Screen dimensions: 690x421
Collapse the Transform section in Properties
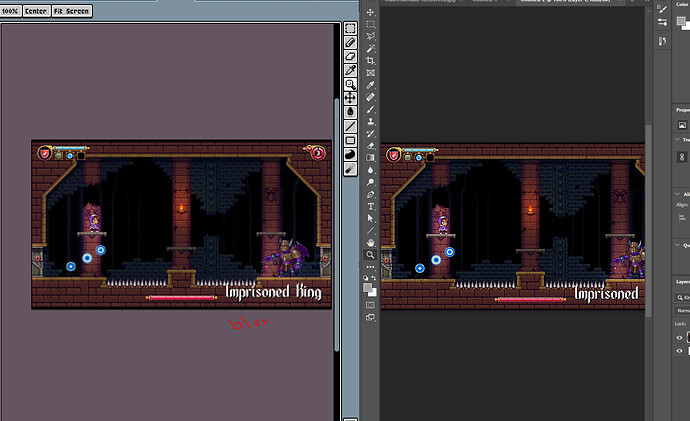point(678,139)
